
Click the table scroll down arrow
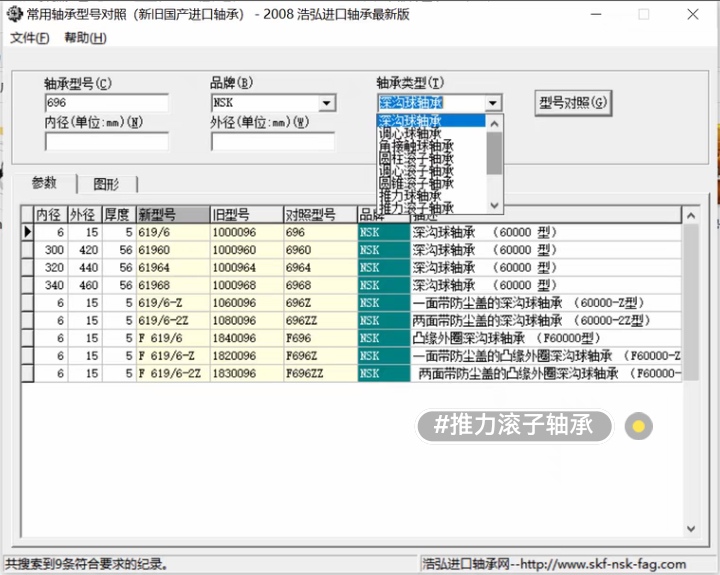tap(691, 529)
